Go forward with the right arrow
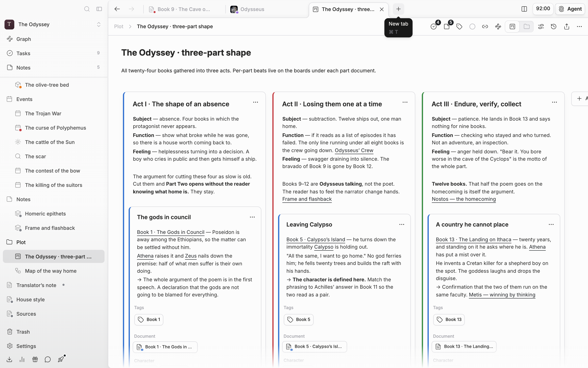 pyautogui.click(x=131, y=9)
